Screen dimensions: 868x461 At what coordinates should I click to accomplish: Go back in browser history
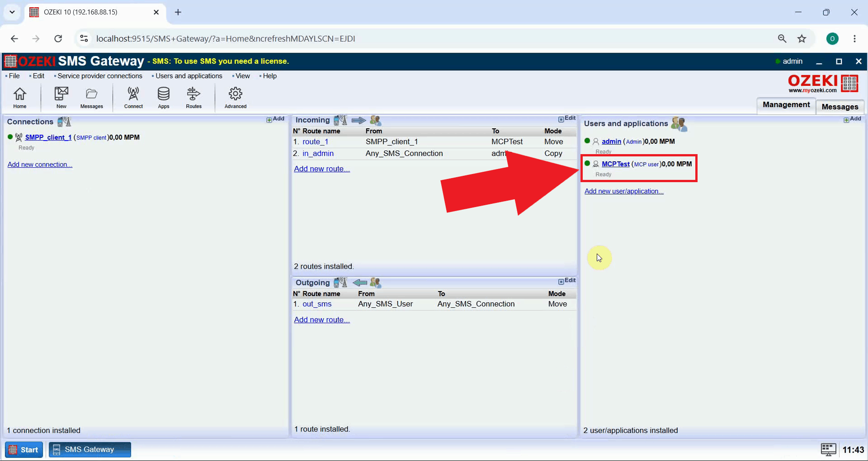click(14, 38)
